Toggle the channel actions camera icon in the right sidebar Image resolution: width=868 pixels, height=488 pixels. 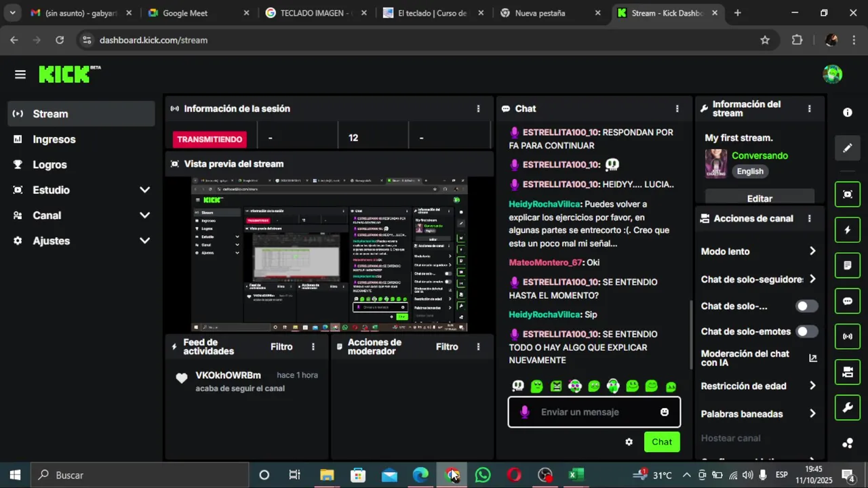[x=848, y=372]
